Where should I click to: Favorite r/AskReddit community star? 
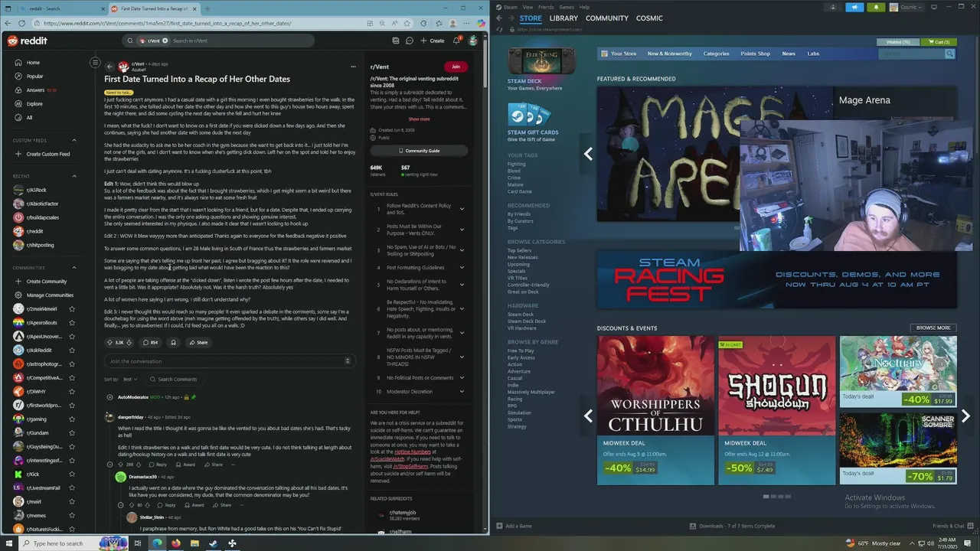point(72,350)
